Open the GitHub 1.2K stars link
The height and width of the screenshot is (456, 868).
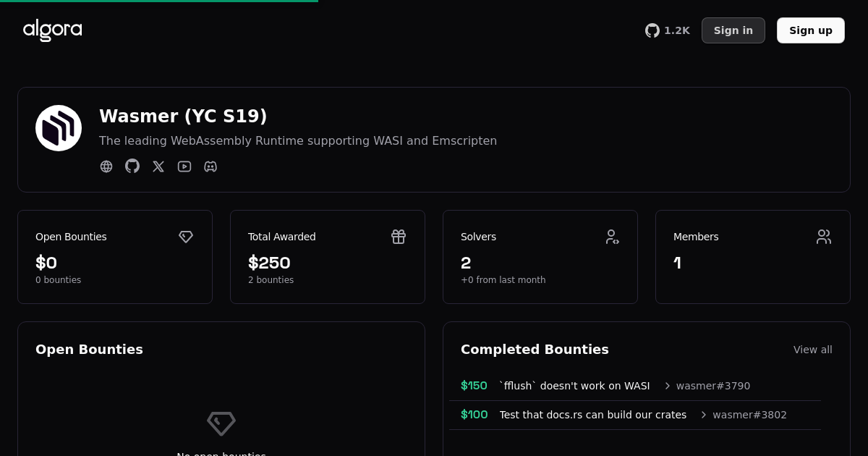[667, 30]
